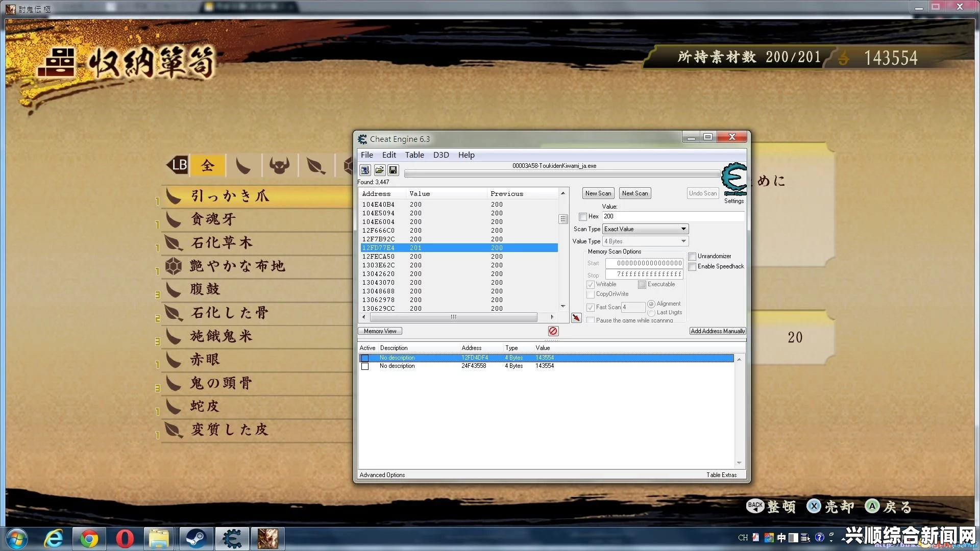Toggle the Hex checkbox
The width and height of the screenshot is (980, 551).
tap(583, 216)
